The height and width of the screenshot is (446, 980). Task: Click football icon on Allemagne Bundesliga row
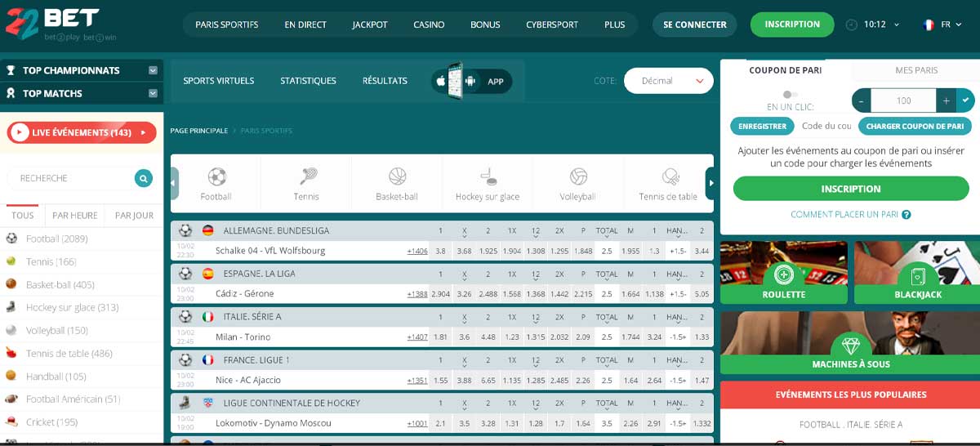tap(185, 230)
